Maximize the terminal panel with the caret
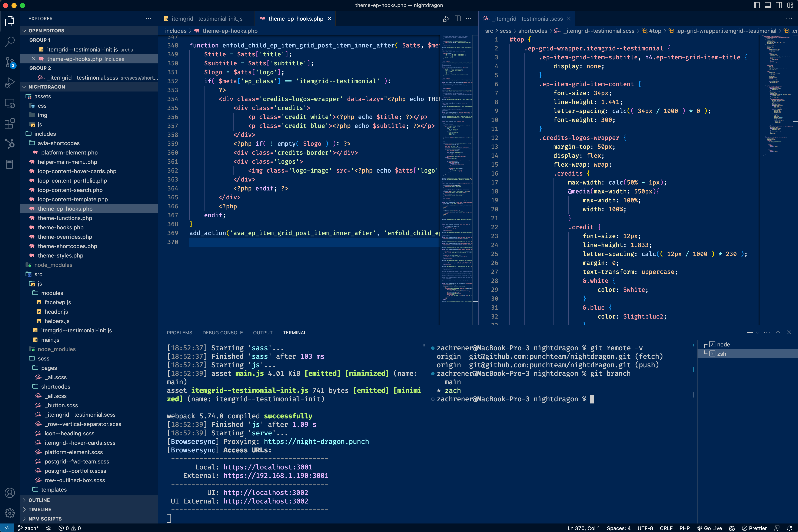The width and height of the screenshot is (798, 532). coord(778,332)
